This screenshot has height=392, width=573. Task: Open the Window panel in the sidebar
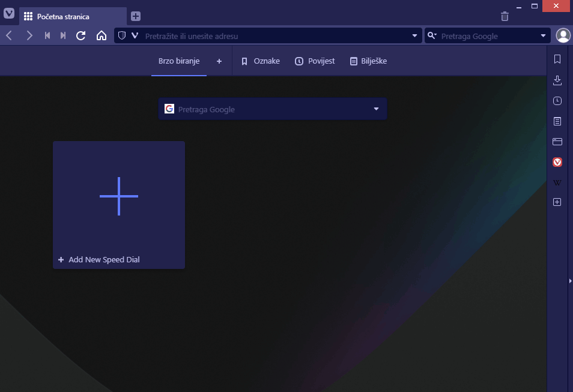point(557,142)
